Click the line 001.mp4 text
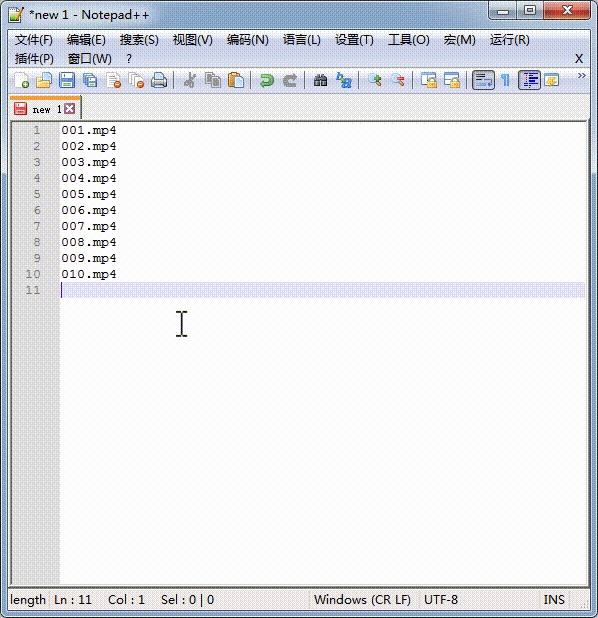 89,130
